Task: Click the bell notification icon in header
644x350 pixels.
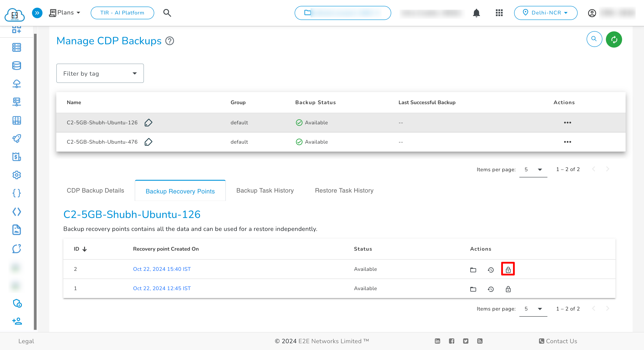Action: (477, 12)
